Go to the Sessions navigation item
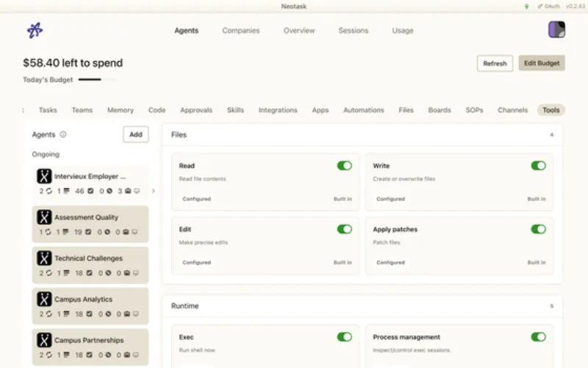 (354, 30)
